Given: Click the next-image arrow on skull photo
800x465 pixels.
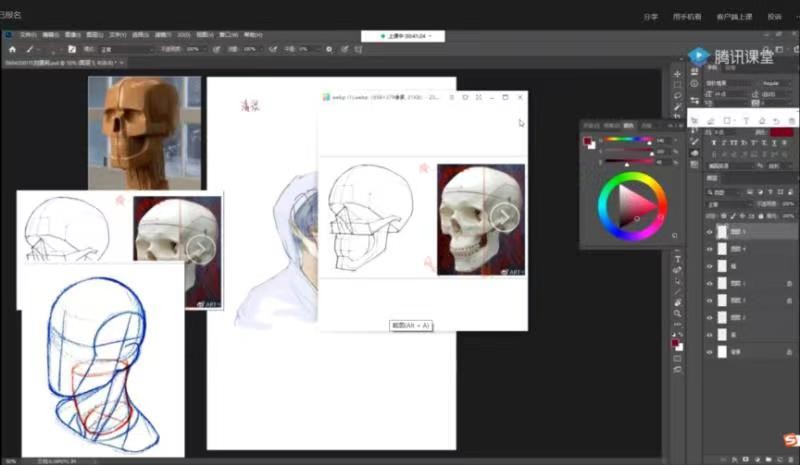Looking at the screenshot, I should click(503, 217).
